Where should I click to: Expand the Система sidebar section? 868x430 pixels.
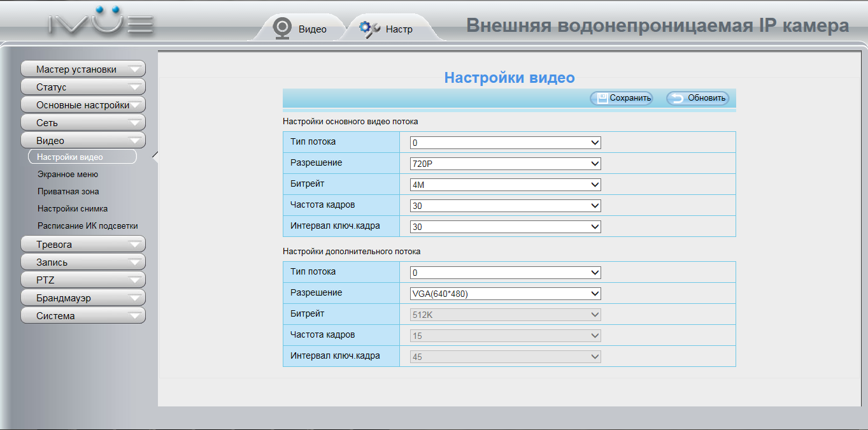[83, 315]
